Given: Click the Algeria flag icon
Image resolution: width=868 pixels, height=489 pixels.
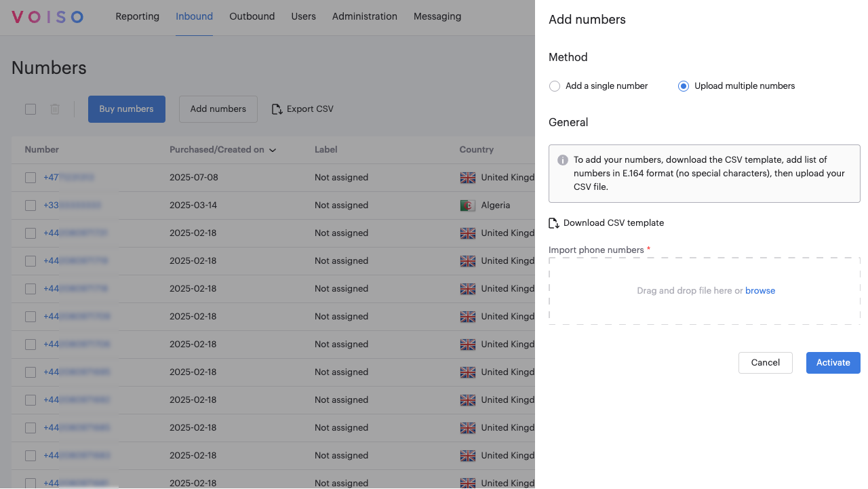Looking at the screenshot, I should click(x=468, y=206).
